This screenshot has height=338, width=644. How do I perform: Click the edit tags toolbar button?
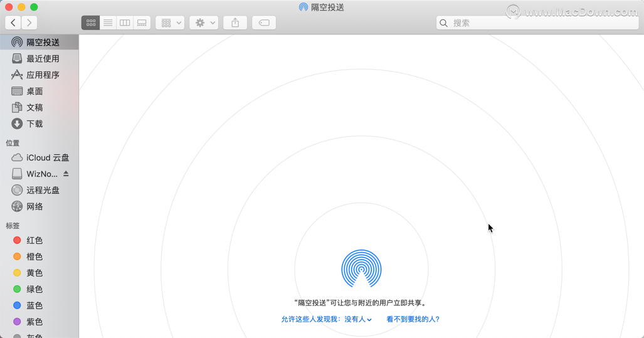263,23
